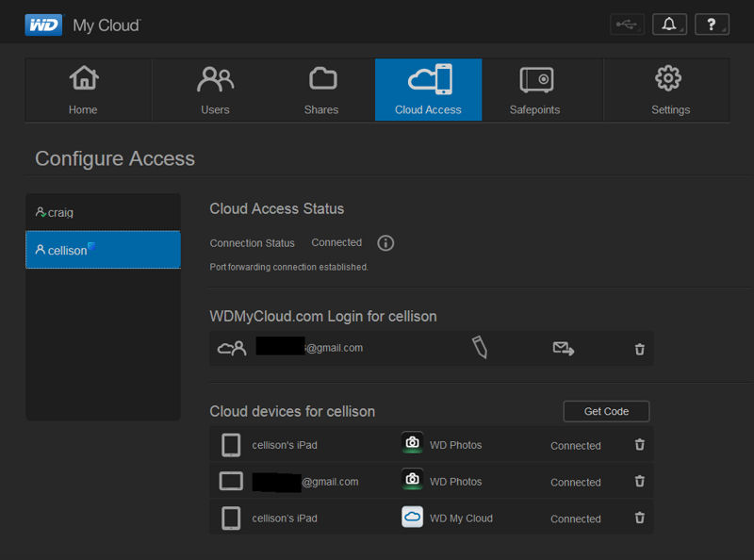Screen dimensions: 754x560
Task: Click the 'My Cloud' product title
Action: pyautogui.click(x=107, y=25)
